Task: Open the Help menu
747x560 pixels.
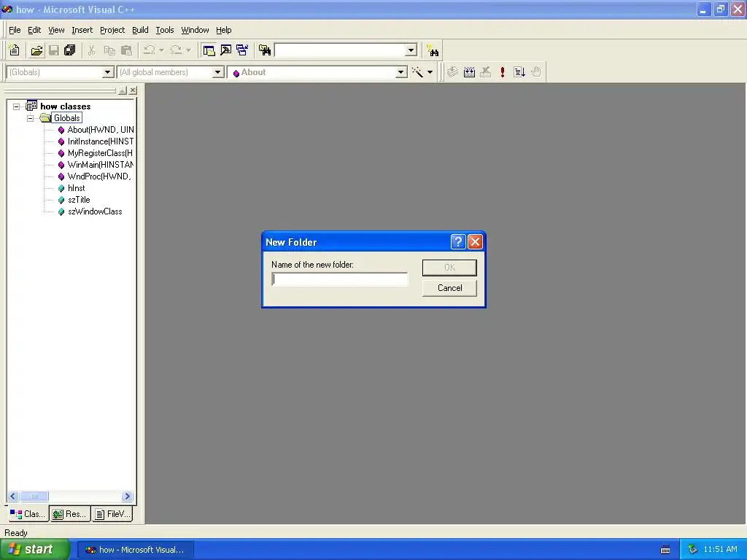Action: click(223, 30)
